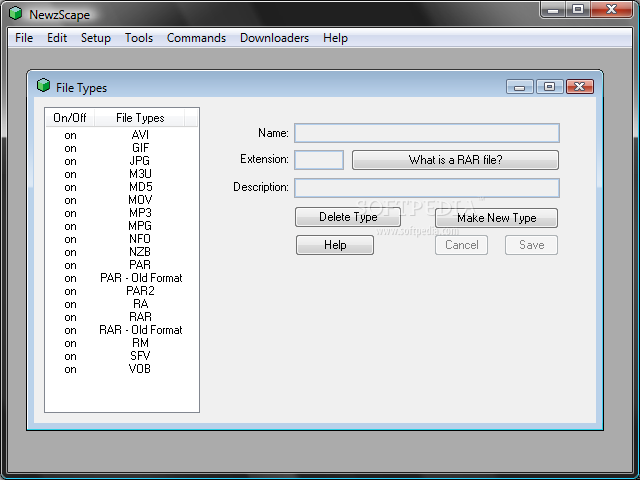The image size is (640, 480).
Task: Maximize the File Types window
Action: 549,87
